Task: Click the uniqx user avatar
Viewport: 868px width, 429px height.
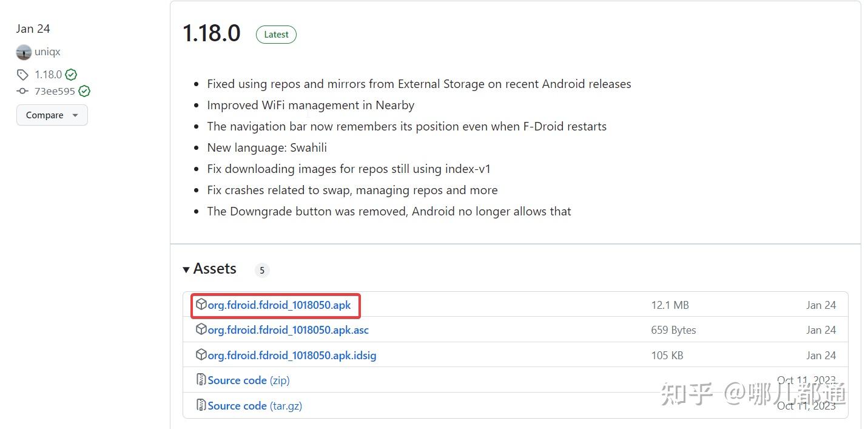Action: pos(24,52)
